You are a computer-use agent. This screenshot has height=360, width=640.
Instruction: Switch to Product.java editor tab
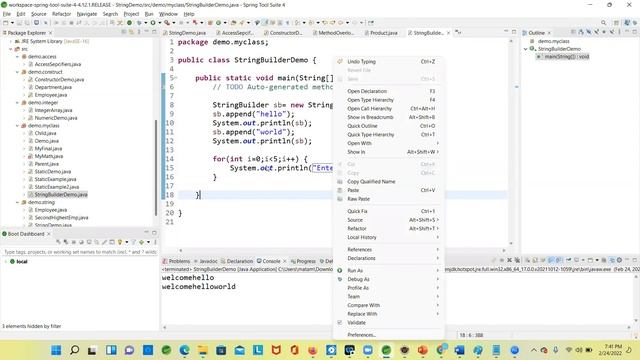coord(381,33)
